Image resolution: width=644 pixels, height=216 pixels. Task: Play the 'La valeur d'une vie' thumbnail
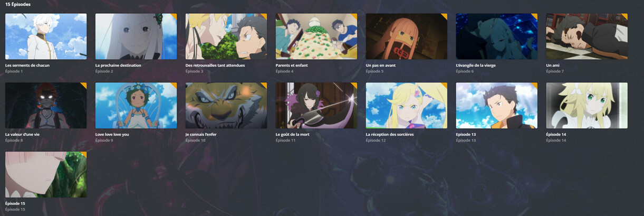click(x=46, y=106)
